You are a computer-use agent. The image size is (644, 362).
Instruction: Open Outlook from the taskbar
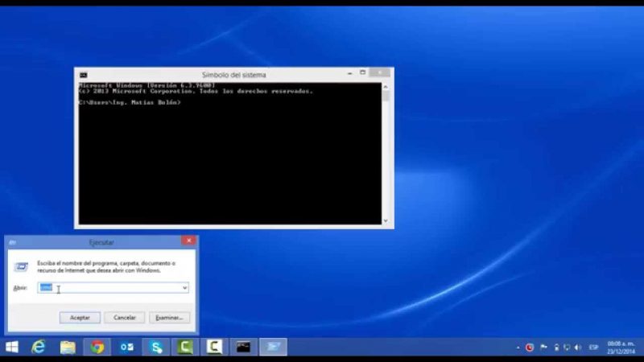[x=126, y=347]
